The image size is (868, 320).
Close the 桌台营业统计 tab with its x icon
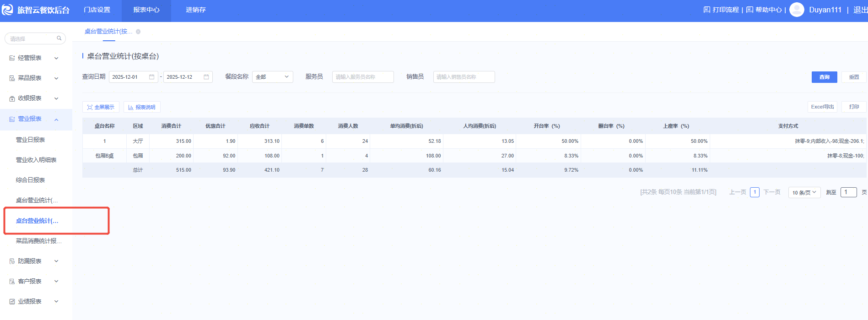coord(138,32)
